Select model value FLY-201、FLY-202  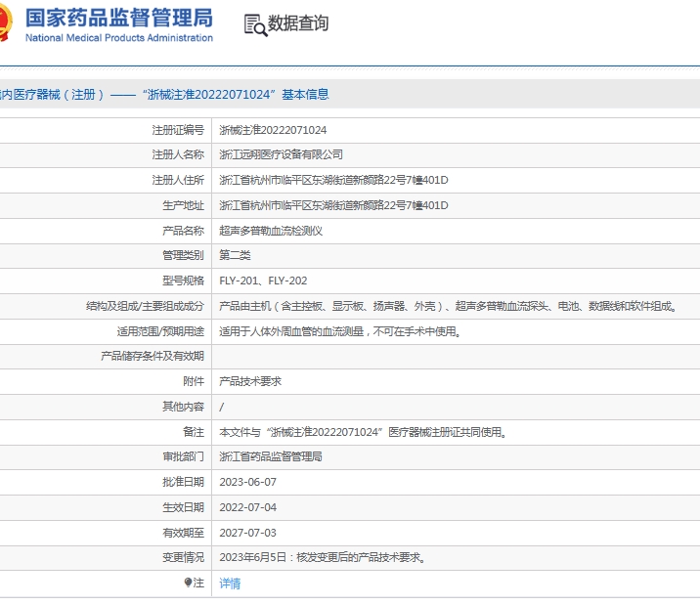click(263, 281)
